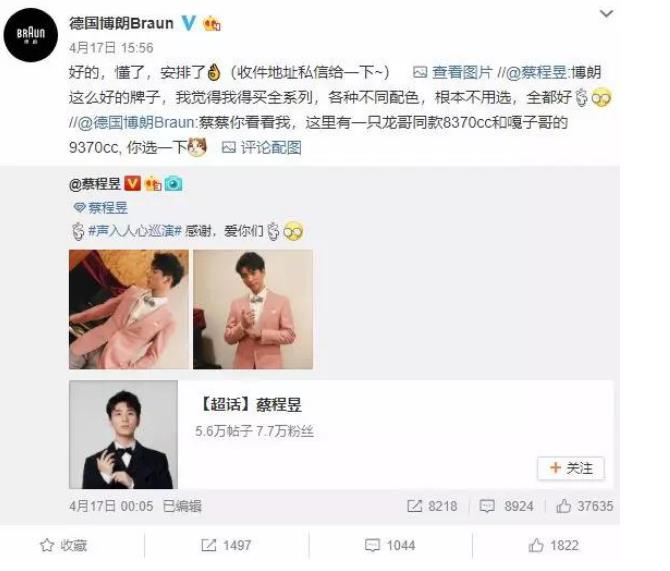670x571 pixels.
Task: Click the blue verified V badge
Action: [x=188, y=23]
